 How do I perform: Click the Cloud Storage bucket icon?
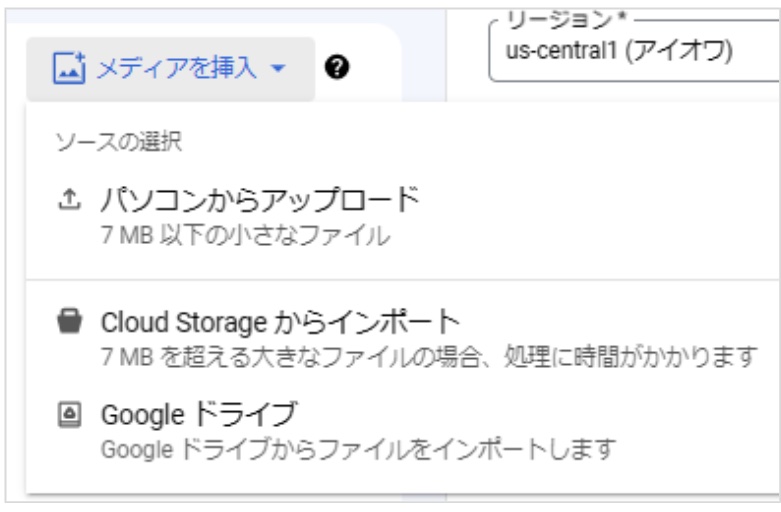67,323
